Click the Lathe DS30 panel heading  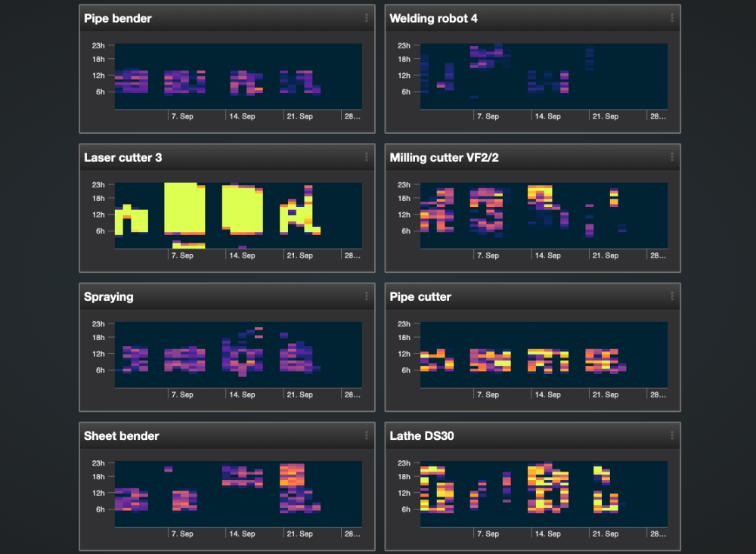(421, 435)
